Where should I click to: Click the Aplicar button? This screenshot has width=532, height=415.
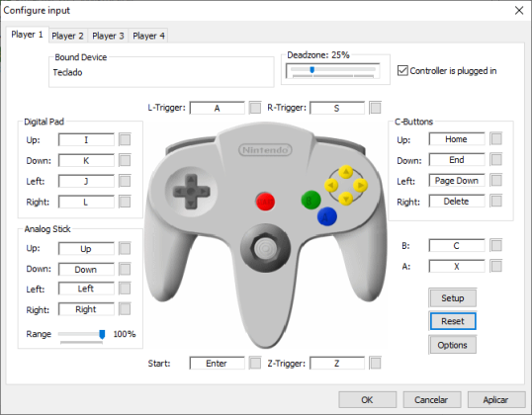pyautogui.click(x=496, y=400)
